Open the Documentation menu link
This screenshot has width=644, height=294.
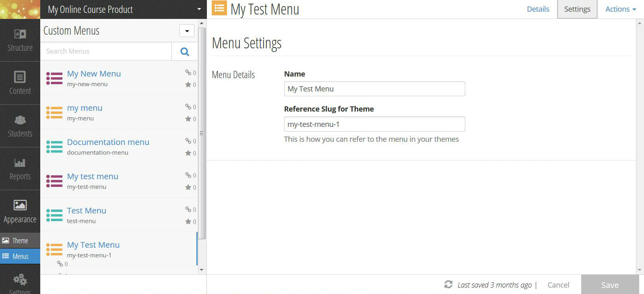click(108, 142)
